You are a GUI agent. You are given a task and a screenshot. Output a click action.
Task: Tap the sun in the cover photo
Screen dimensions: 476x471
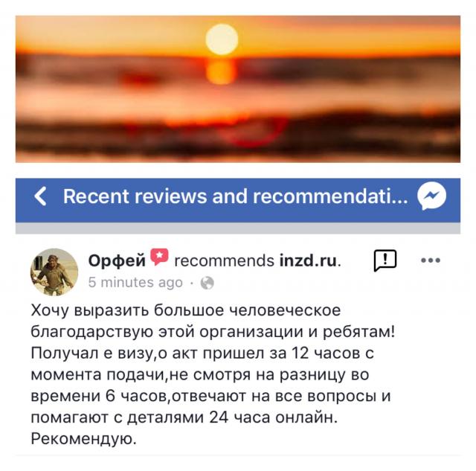coord(222,39)
